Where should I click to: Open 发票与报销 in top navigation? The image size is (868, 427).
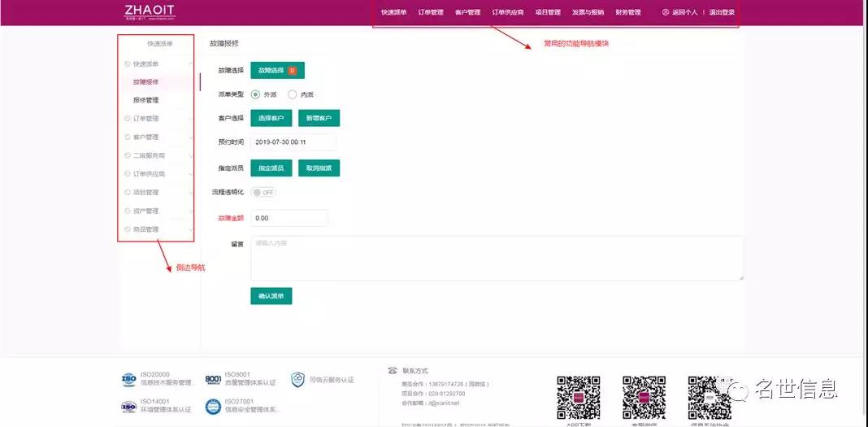[x=588, y=12]
